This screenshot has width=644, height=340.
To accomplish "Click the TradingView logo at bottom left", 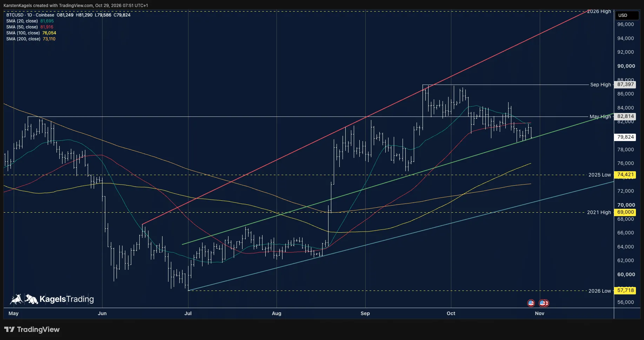I will pyautogui.click(x=32, y=329).
